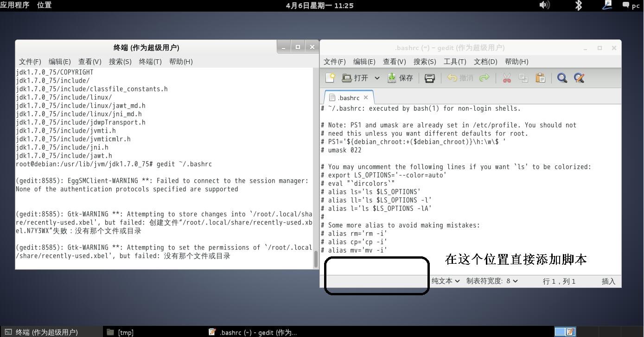Open gedit 帮助(H) menu
The height and width of the screenshot is (337, 644).
click(x=516, y=62)
